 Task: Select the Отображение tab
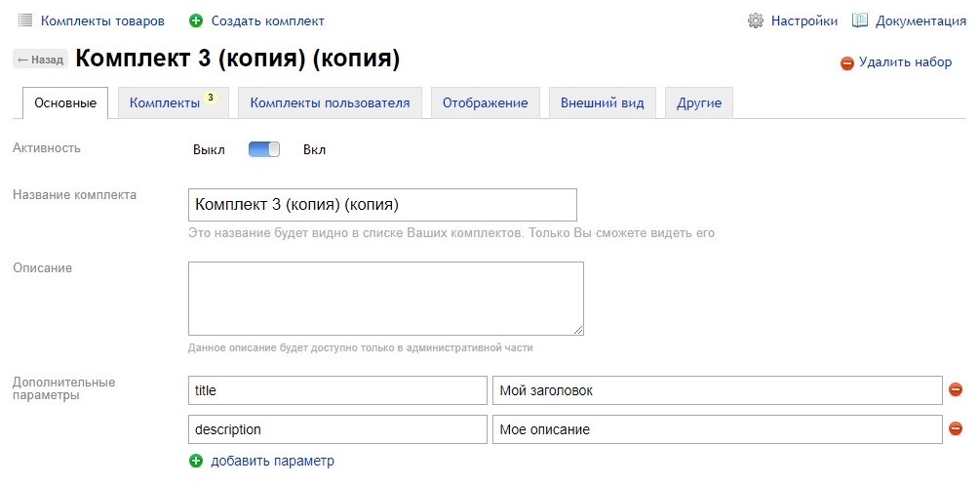click(485, 102)
